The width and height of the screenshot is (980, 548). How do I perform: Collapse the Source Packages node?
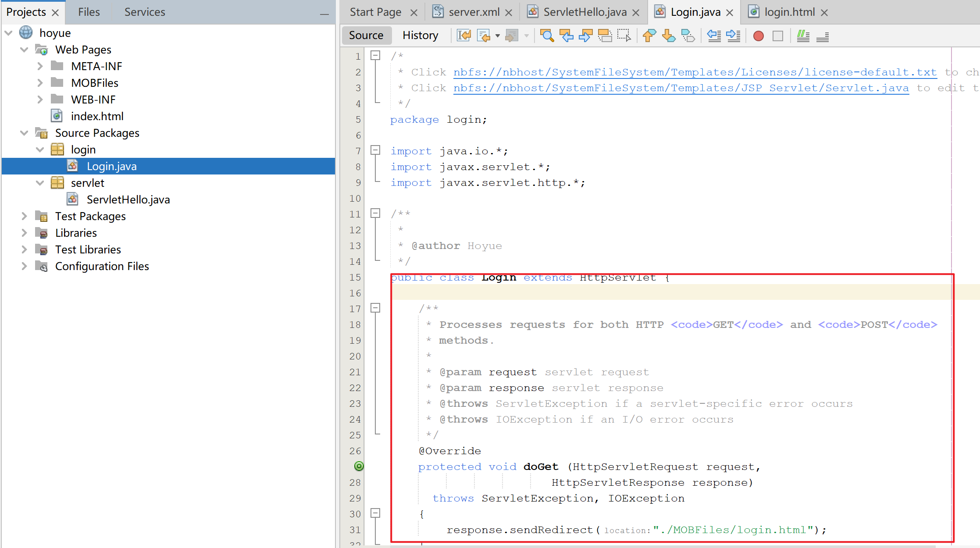[x=24, y=133]
